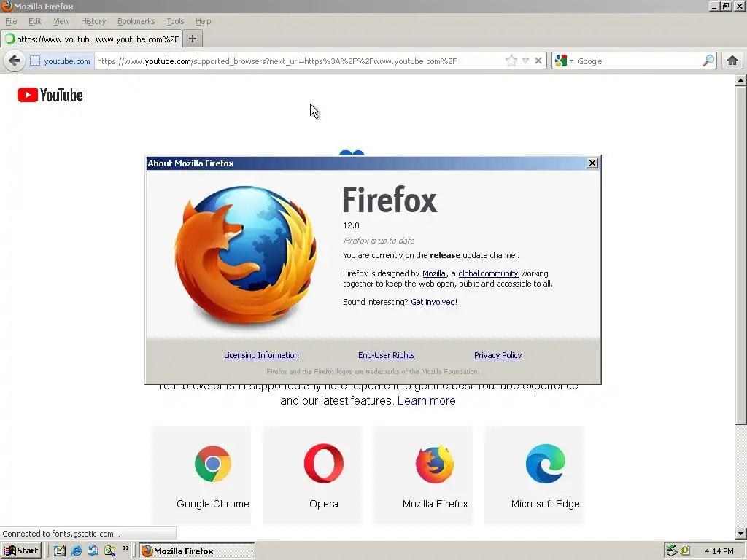Click the YouTube logo on the page
Image resolution: width=747 pixels, height=560 pixels.
coord(50,95)
